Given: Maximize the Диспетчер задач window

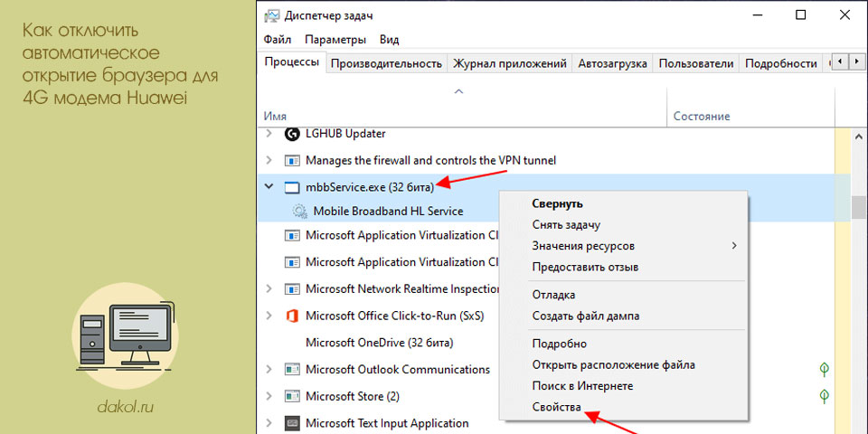Looking at the screenshot, I should coord(800,15).
